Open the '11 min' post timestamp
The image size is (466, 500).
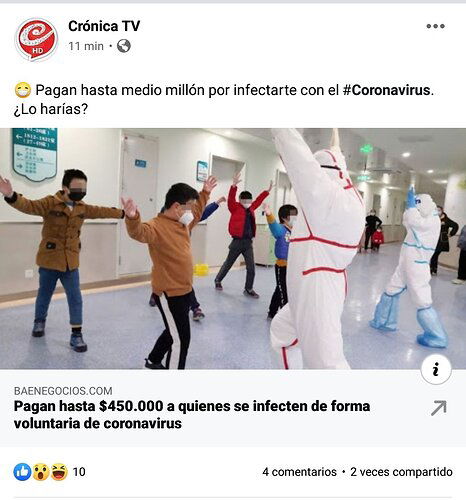point(86,46)
